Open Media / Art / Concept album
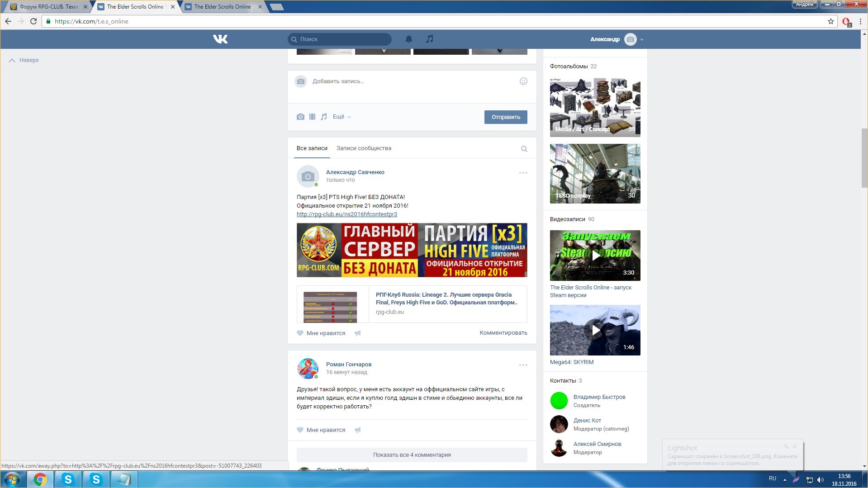Image resolution: width=868 pixels, height=488 pixels. click(x=595, y=107)
